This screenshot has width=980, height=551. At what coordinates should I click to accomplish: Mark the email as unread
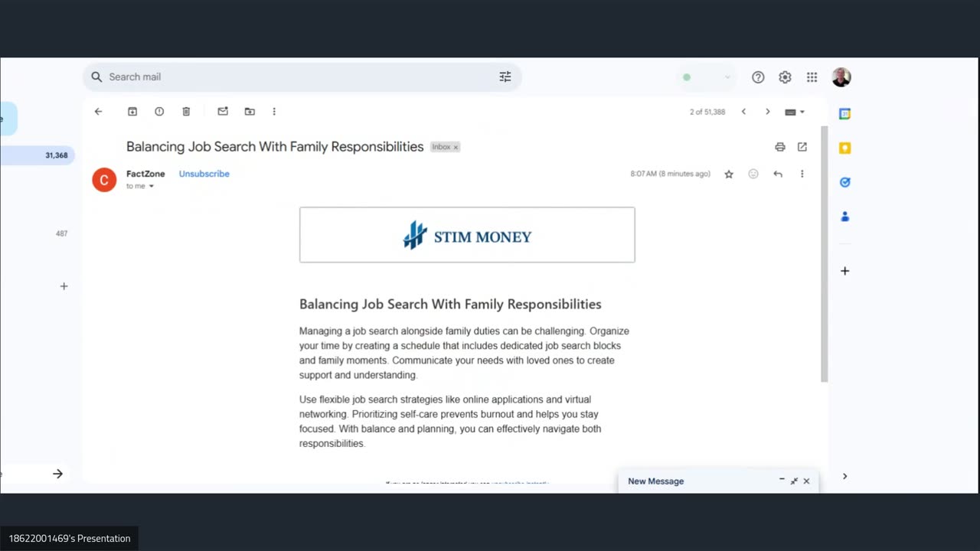pyautogui.click(x=223, y=112)
